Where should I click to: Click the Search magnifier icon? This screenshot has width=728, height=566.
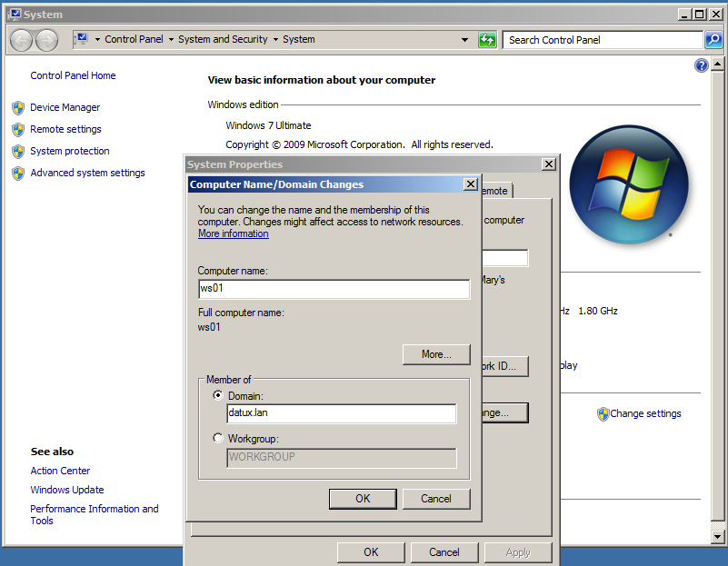tap(713, 40)
